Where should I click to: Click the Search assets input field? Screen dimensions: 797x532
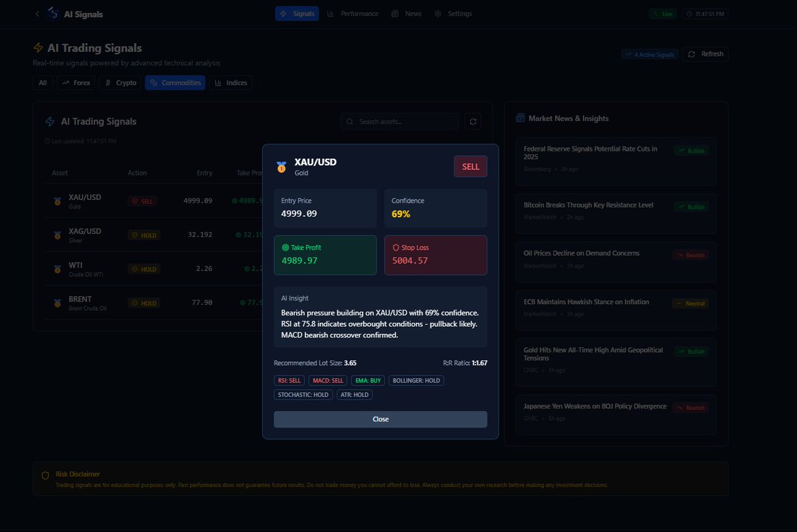click(400, 122)
